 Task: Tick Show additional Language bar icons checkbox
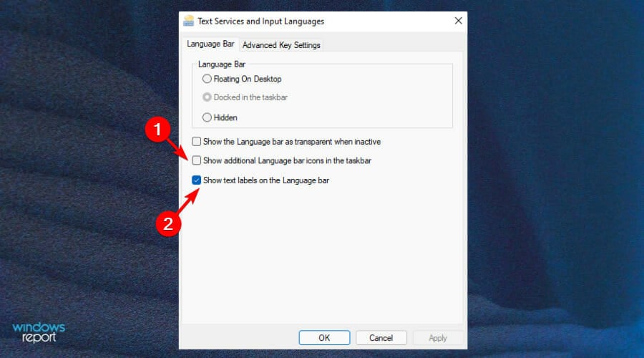coord(196,160)
